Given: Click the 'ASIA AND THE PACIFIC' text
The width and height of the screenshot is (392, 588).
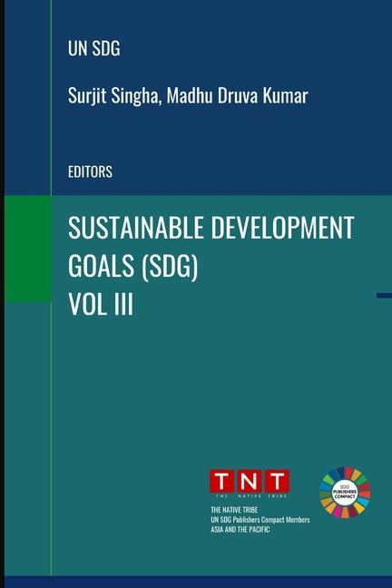Looking at the screenshot, I should click(x=240, y=530).
